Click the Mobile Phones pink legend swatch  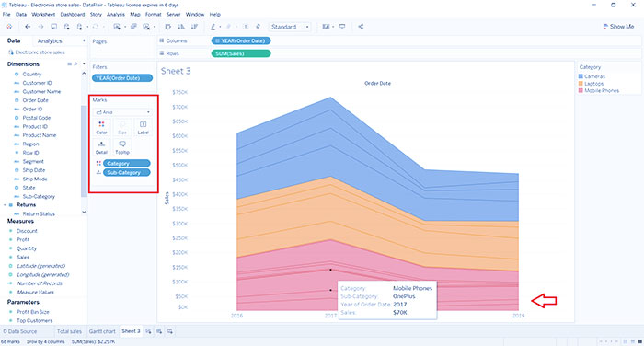coord(581,90)
